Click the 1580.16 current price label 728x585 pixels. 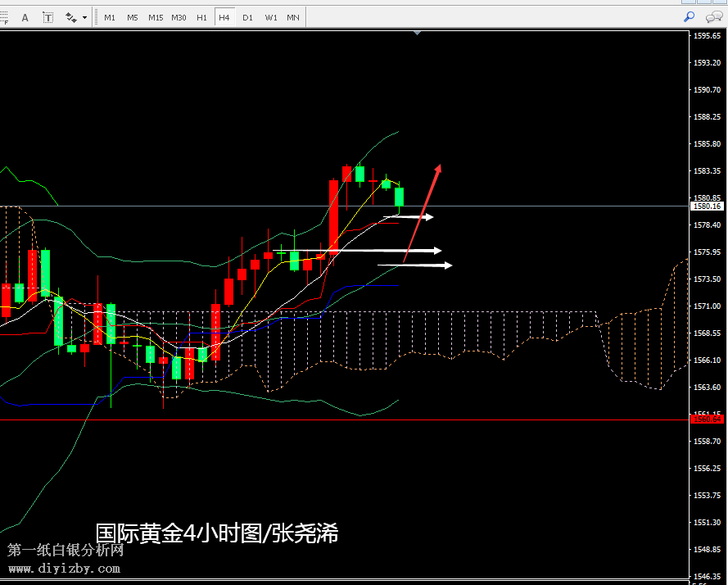[x=707, y=206]
